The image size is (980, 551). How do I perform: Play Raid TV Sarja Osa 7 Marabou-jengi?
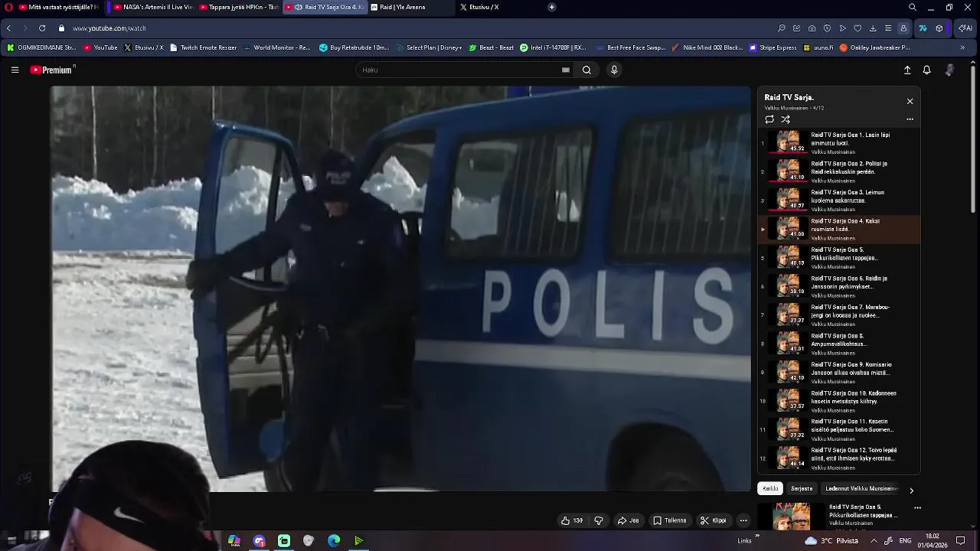[838, 315]
